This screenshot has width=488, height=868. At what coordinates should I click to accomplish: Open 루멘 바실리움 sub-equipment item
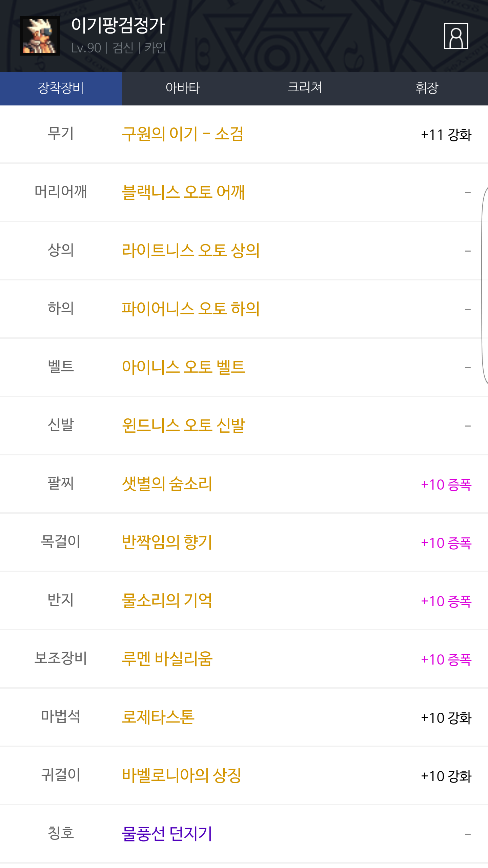coord(167,659)
